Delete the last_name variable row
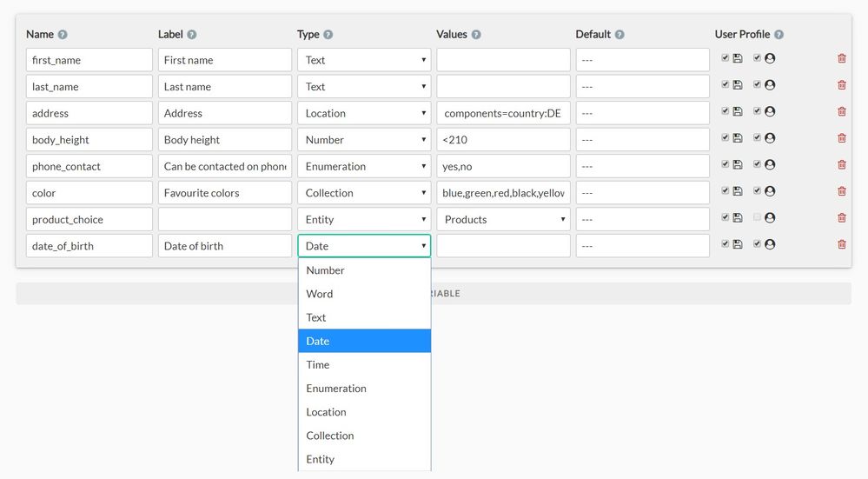 (841, 84)
